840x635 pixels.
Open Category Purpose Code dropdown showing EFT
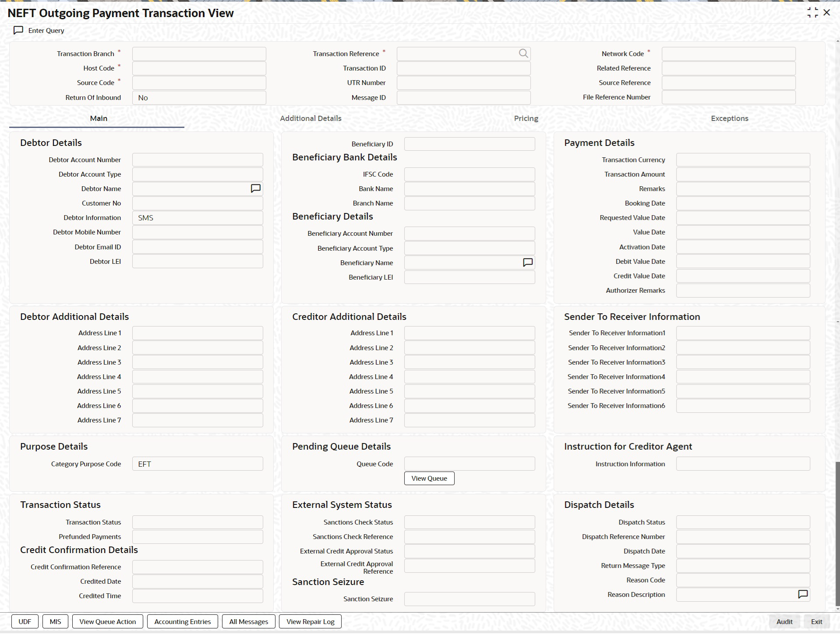[198, 464]
